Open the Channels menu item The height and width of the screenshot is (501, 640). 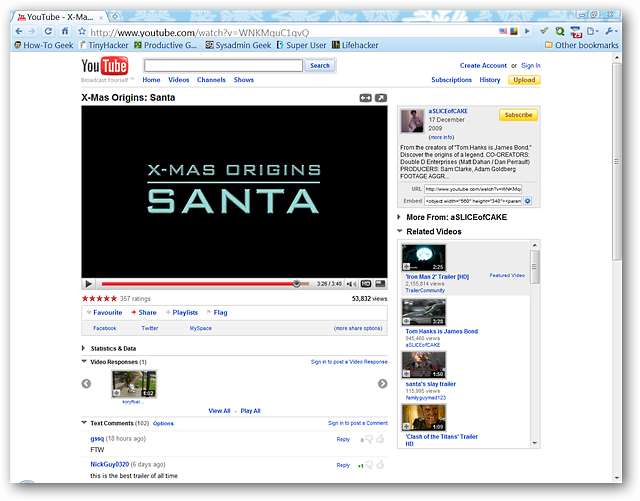click(211, 80)
